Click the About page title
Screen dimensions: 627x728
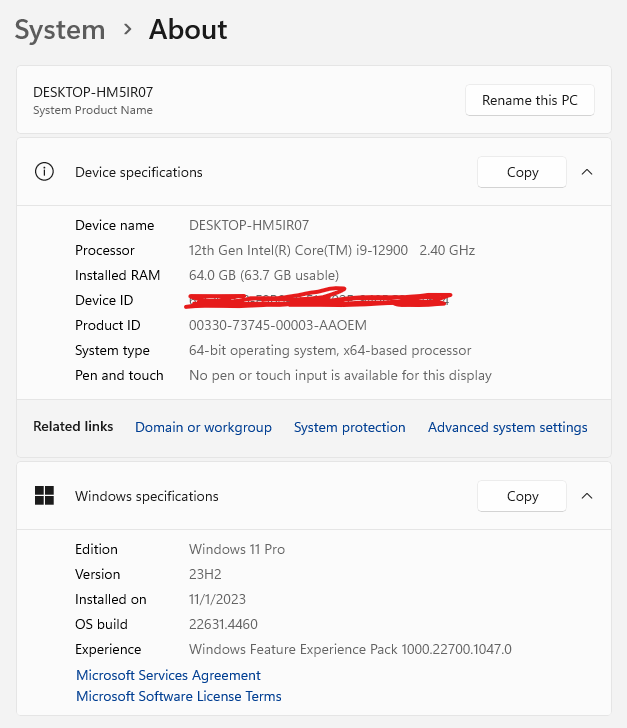click(188, 30)
